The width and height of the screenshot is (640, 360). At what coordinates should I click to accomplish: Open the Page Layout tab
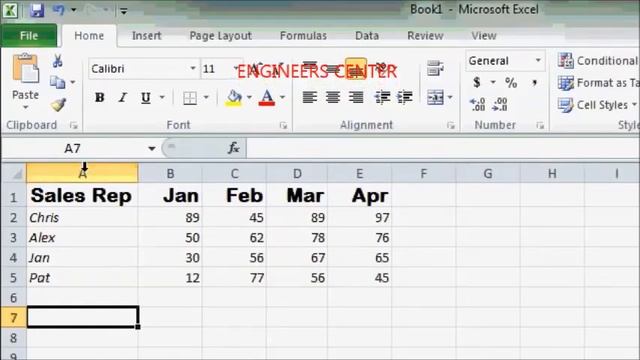[220, 36]
